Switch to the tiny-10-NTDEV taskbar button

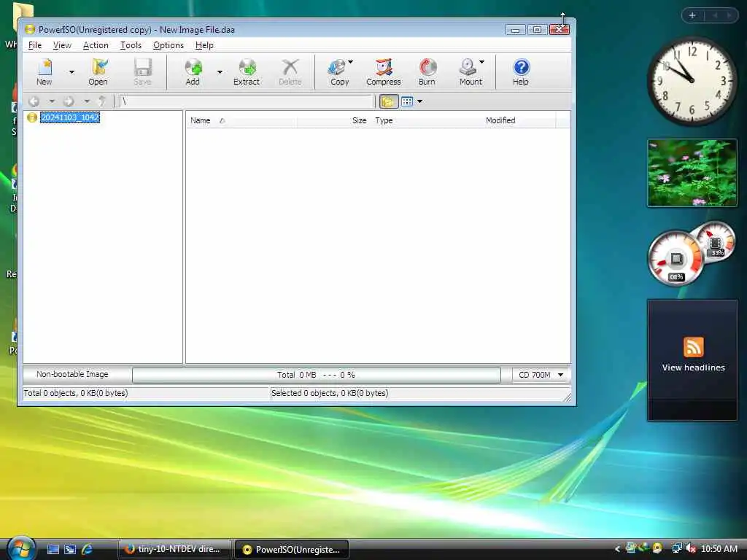coord(175,549)
